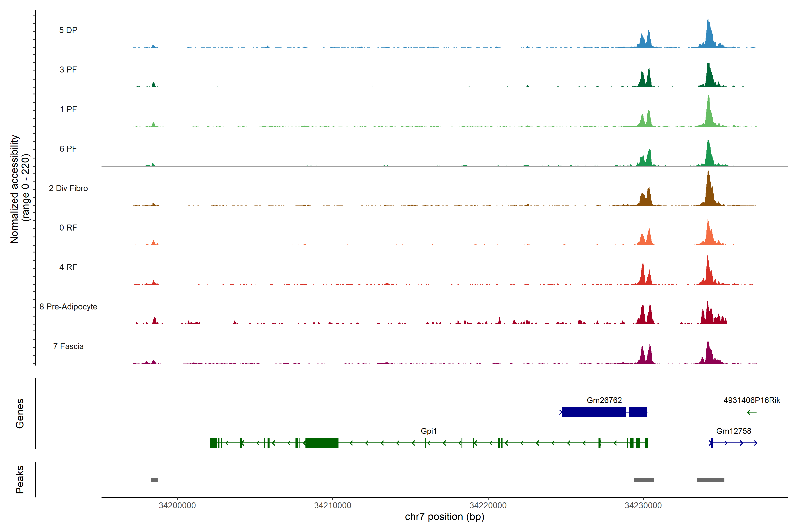
Task: Click the 7 Fascia track label
Action: (x=68, y=346)
